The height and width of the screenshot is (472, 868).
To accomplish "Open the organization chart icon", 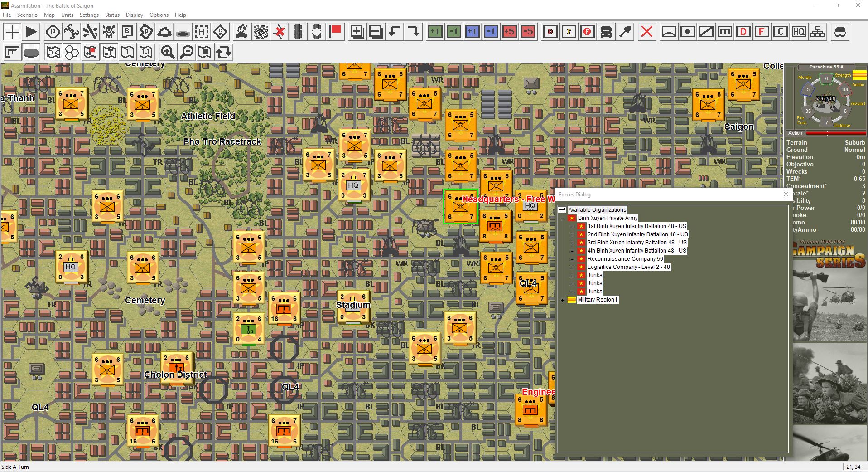I will (818, 32).
